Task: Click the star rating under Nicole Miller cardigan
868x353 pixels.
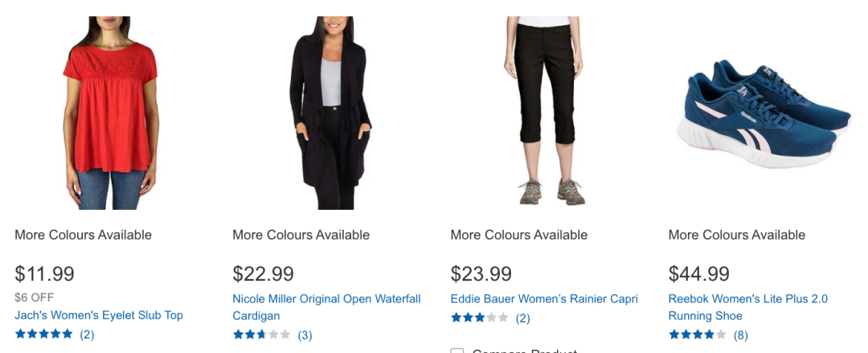Action: tap(261, 335)
